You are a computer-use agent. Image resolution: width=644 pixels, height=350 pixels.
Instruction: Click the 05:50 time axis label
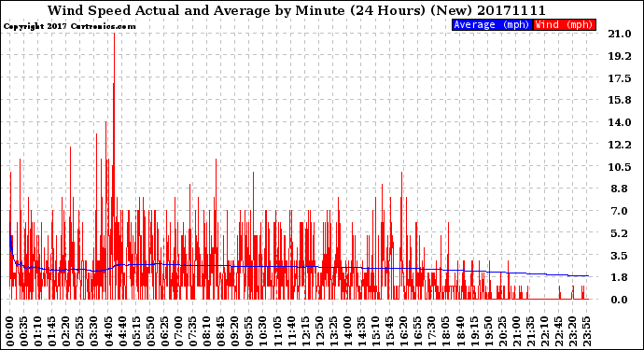point(150,331)
